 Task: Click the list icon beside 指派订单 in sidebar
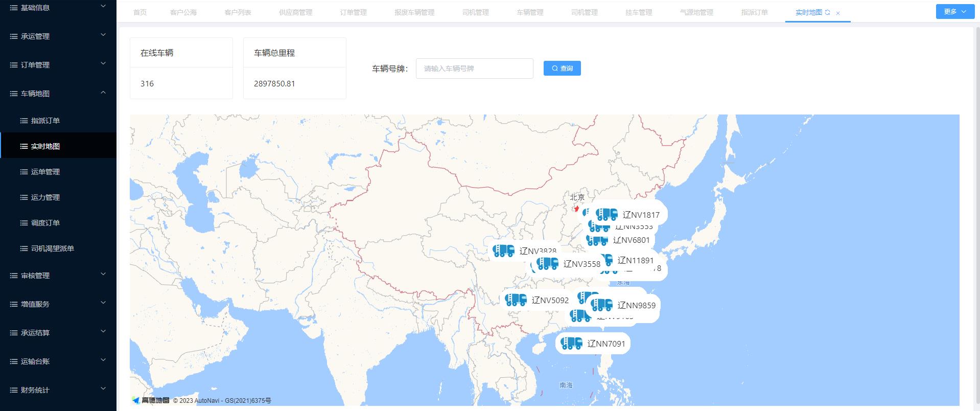pyautogui.click(x=24, y=121)
